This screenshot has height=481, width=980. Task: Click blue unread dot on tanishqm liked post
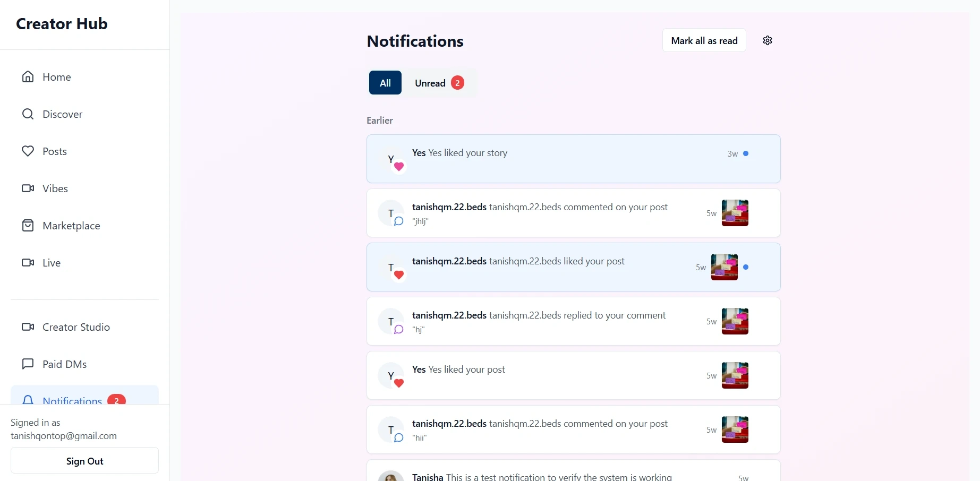click(x=746, y=267)
